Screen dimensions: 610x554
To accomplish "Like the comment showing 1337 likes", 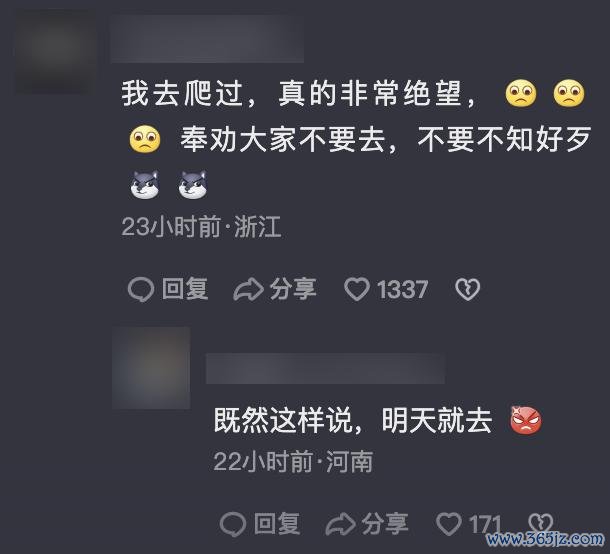I will click(x=357, y=289).
